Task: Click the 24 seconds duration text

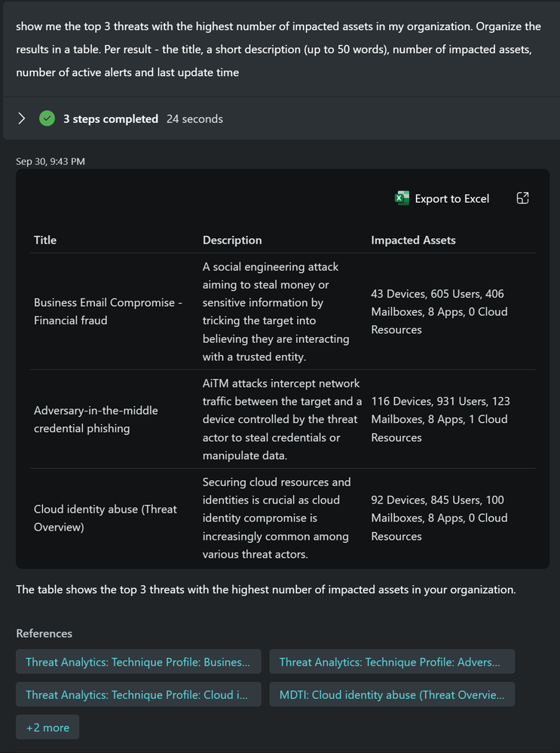Action: pos(194,118)
